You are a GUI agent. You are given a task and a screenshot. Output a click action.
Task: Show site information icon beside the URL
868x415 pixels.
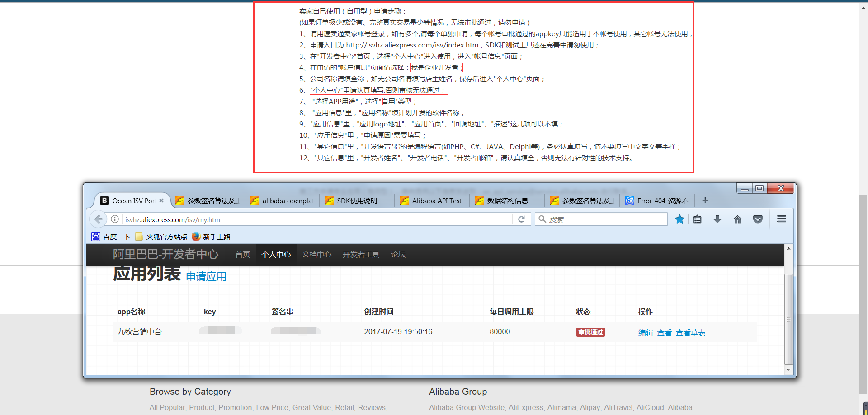pos(115,219)
